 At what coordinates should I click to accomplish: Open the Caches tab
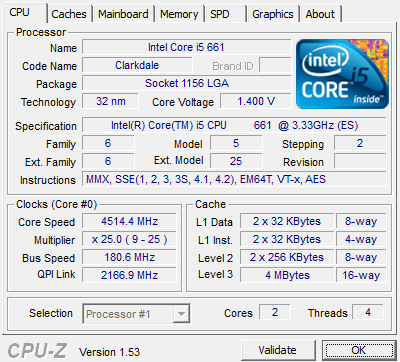pyautogui.click(x=69, y=14)
